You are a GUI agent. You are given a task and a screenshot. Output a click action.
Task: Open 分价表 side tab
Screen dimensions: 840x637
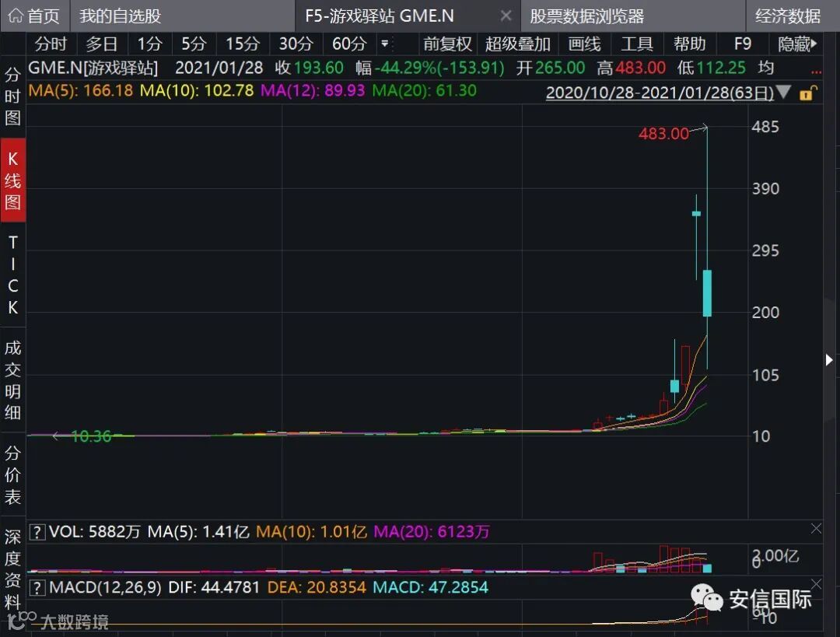[x=13, y=474]
